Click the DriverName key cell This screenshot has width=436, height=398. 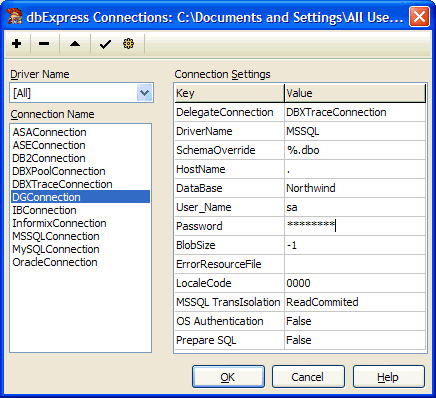(x=229, y=131)
